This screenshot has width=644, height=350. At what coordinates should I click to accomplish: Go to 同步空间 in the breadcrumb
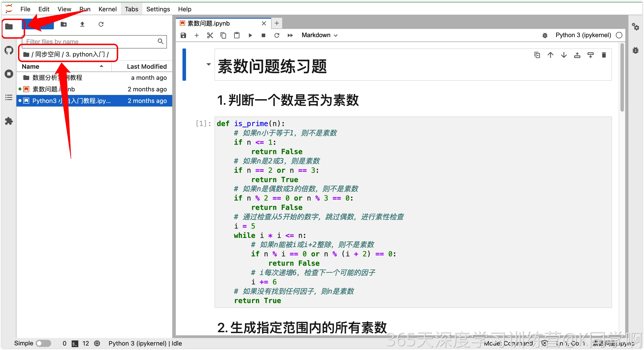[47, 54]
